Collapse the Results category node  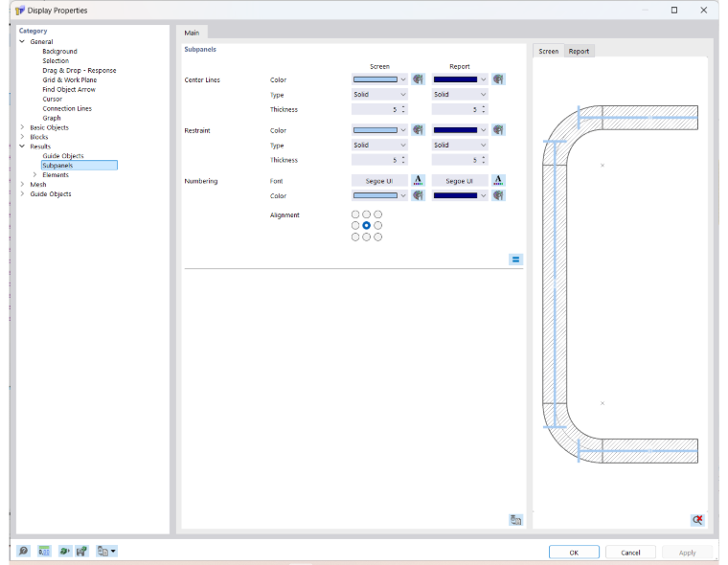(x=22, y=146)
